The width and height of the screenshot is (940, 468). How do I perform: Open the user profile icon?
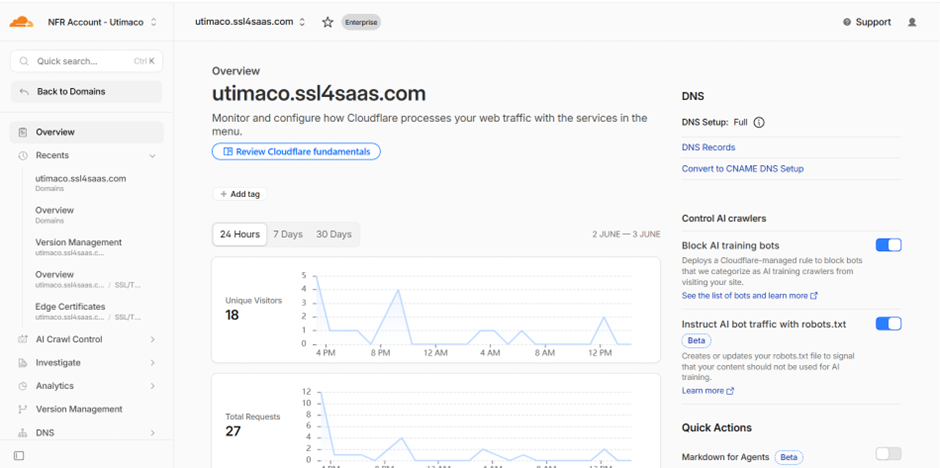coord(912,22)
